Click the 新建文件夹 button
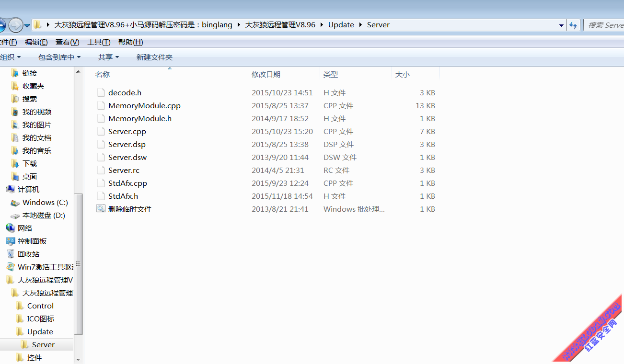The image size is (624, 364). [154, 57]
